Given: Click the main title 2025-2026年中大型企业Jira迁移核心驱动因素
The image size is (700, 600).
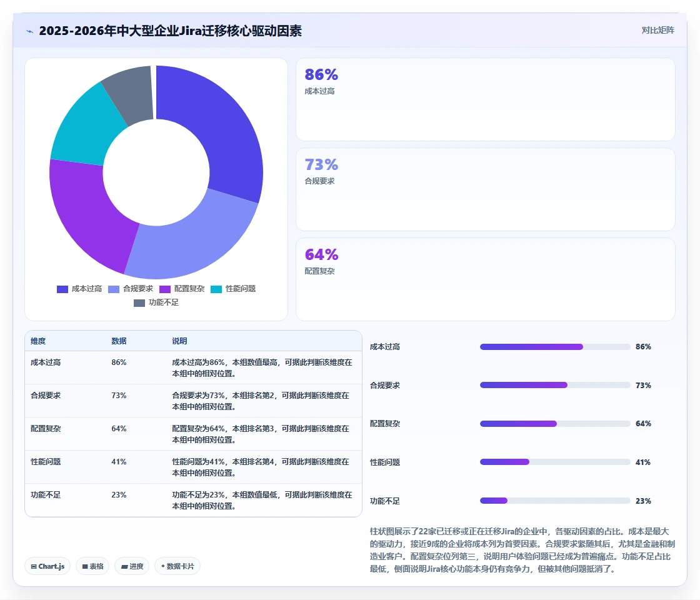Looking at the screenshot, I should coord(170,31).
